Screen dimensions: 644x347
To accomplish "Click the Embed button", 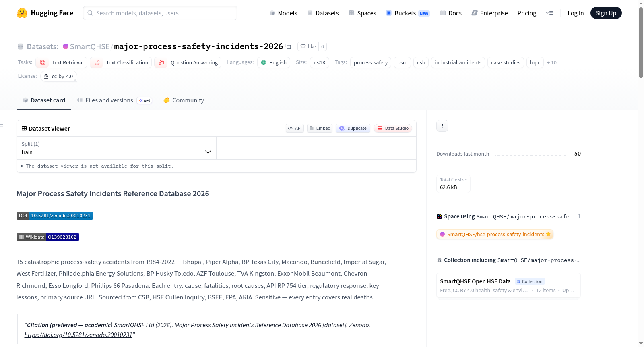I will click(x=320, y=128).
